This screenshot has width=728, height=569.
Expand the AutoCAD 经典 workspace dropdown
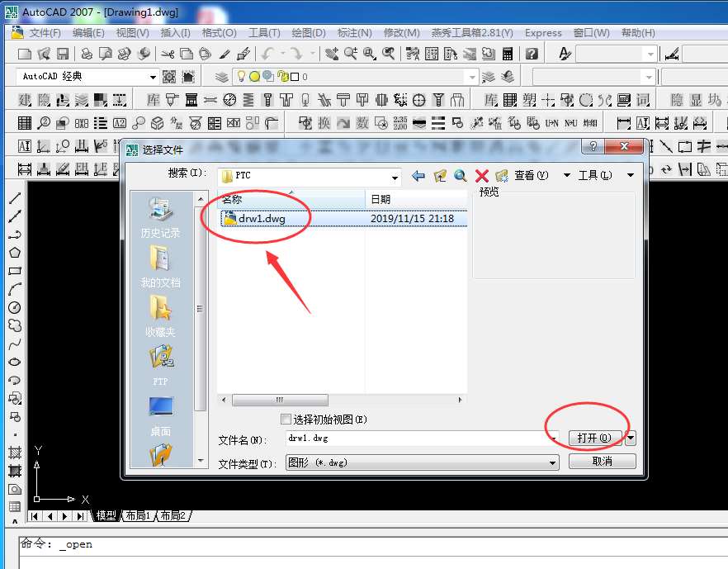click(x=153, y=77)
